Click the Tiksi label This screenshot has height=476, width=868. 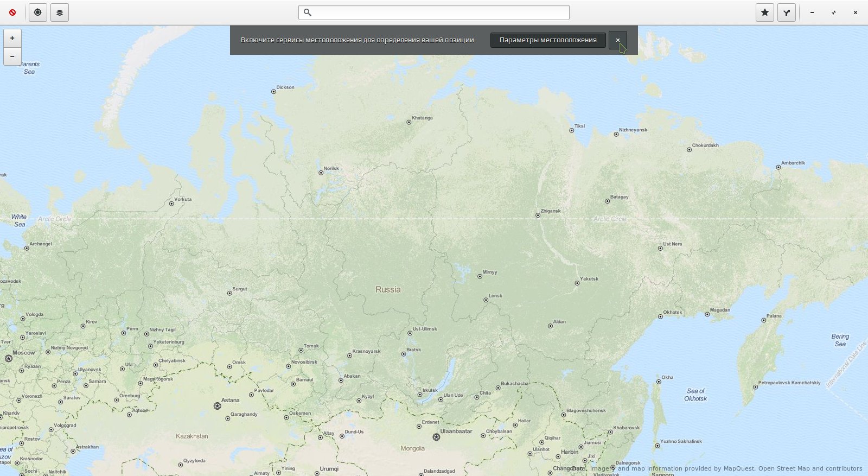tap(579, 126)
